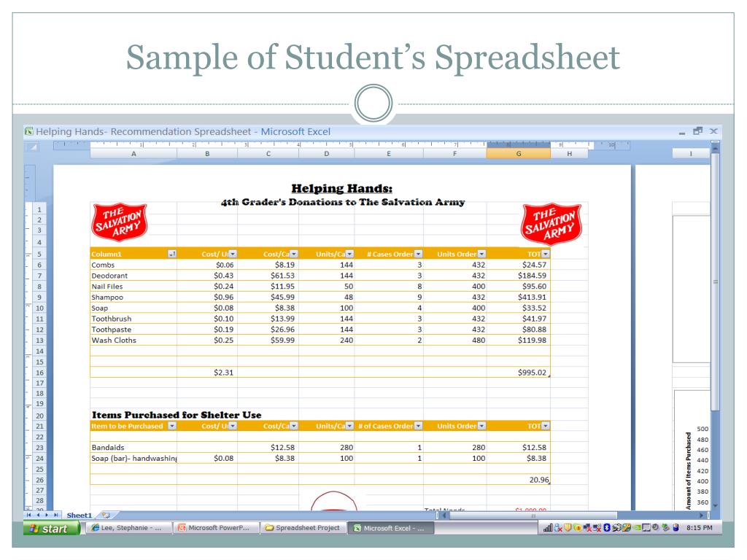The image size is (747, 560).
Task: Click the blue battery tray icon
Action: [676, 528]
